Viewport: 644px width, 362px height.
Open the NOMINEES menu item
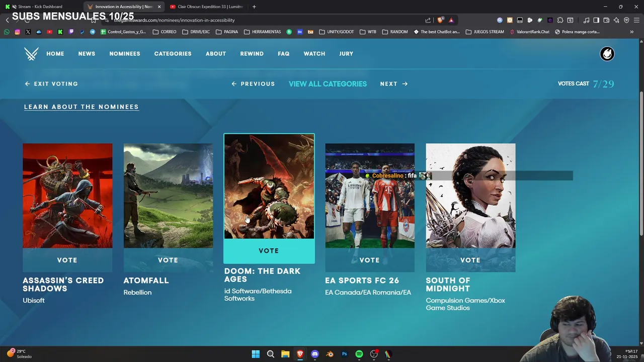pyautogui.click(x=125, y=54)
